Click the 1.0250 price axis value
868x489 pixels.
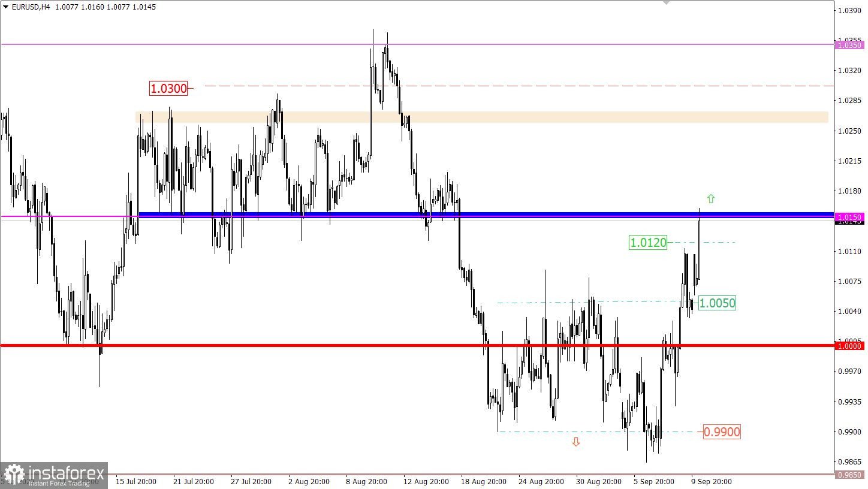(850, 131)
